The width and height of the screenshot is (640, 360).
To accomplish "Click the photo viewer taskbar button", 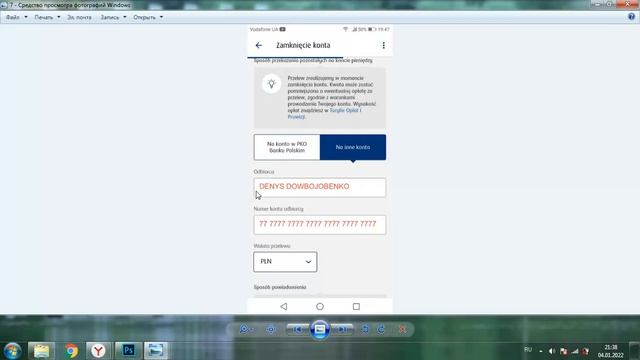I will coord(156,351).
